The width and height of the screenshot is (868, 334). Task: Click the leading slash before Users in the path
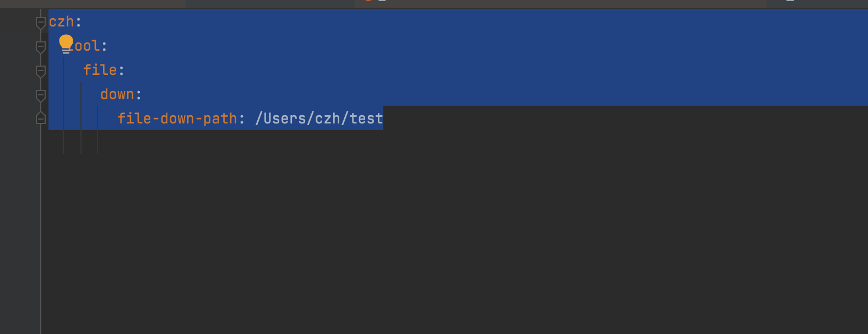259,119
